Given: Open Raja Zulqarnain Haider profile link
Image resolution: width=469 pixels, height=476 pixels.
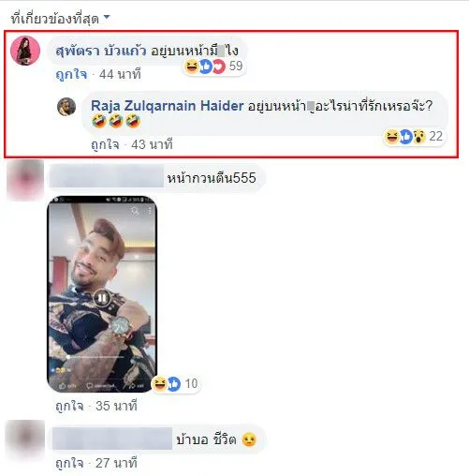Looking at the screenshot, I should pos(168,106).
